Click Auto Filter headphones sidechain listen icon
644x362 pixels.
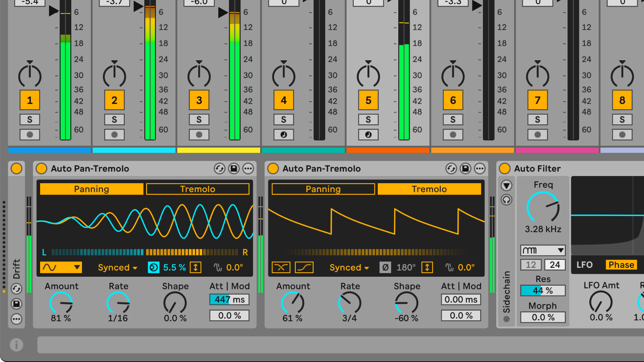pyautogui.click(x=507, y=200)
